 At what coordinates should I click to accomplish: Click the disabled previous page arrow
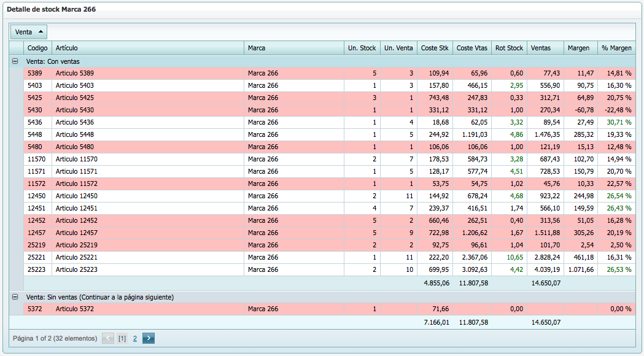pos(108,338)
